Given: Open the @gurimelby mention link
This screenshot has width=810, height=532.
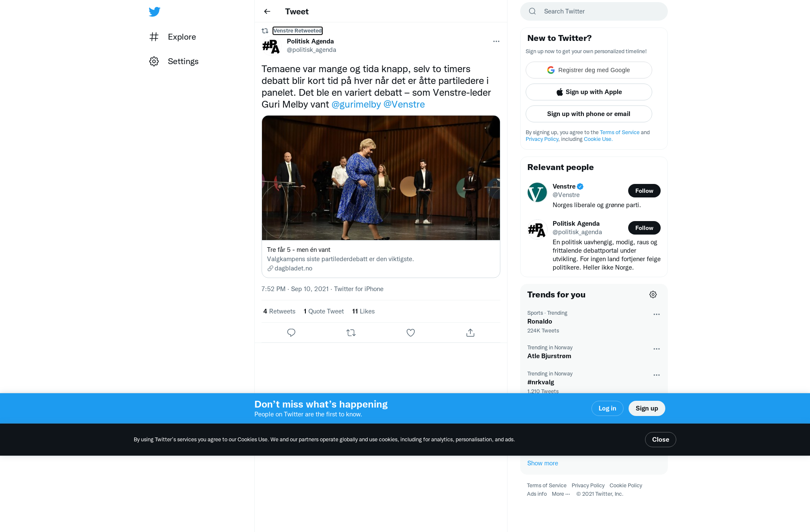Looking at the screenshot, I should (356, 105).
